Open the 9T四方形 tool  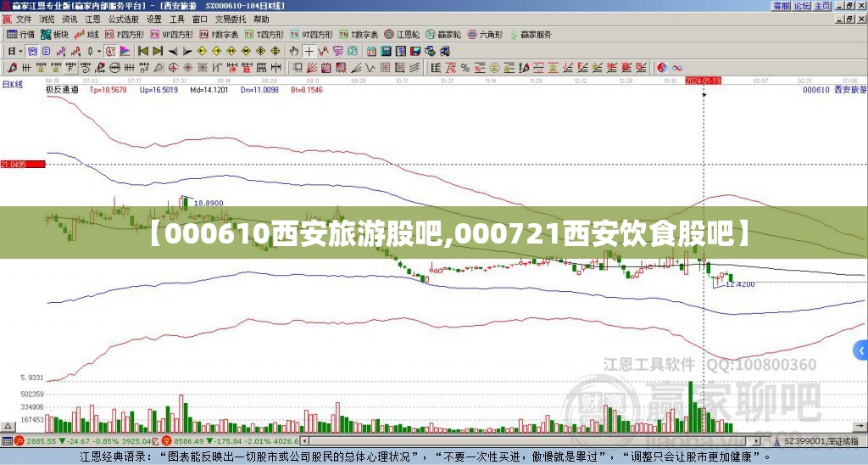312,34
